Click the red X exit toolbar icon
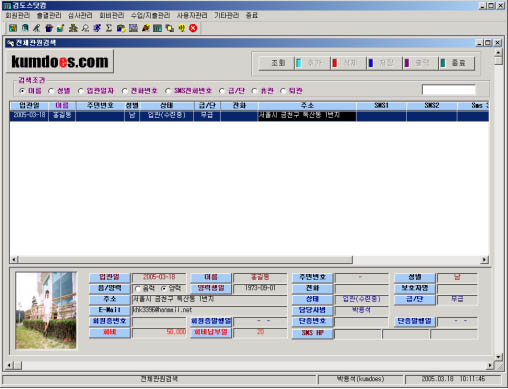The width and height of the screenshot is (508, 389). (x=193, y=28)
